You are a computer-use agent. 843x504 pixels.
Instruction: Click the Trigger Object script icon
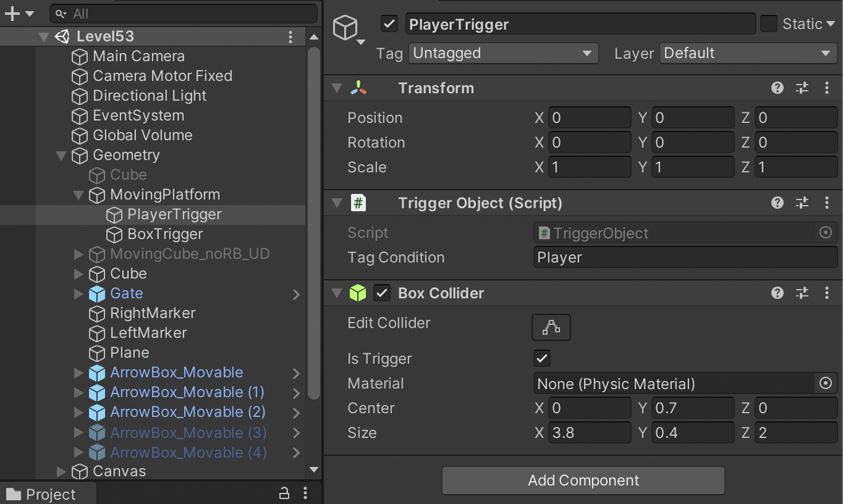pyautogui.click(x=359, y=203)
